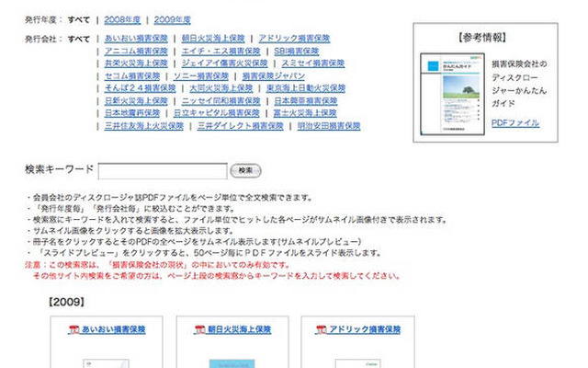This screenshot has height=368, width=588.
Task: Click すべて next to 発行年度
Action: (79, 20)
